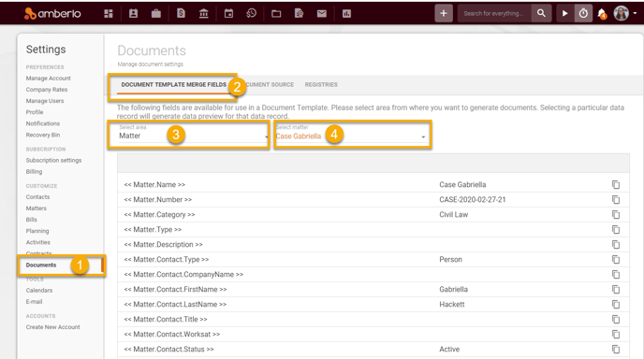The width and height of the screenshot is (644, 359).
Task: Open E-mail tools settings
Action: coord(34,302)
